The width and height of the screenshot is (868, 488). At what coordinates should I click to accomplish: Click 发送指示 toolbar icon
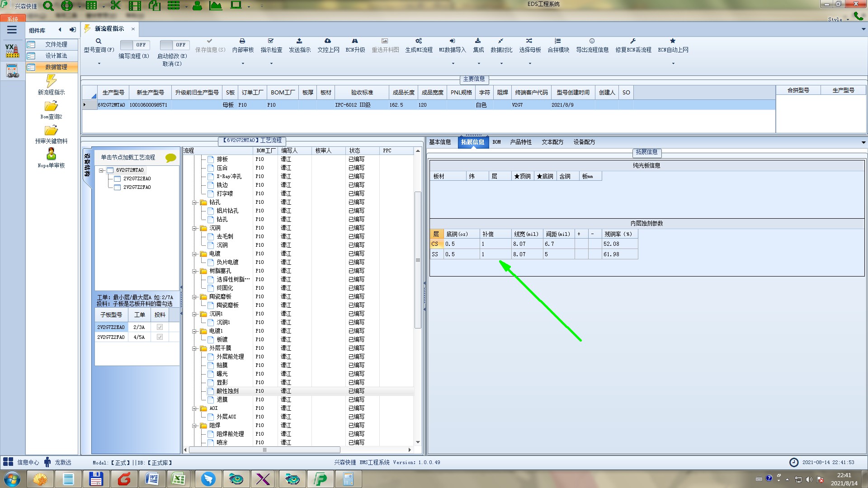point(299,41)
